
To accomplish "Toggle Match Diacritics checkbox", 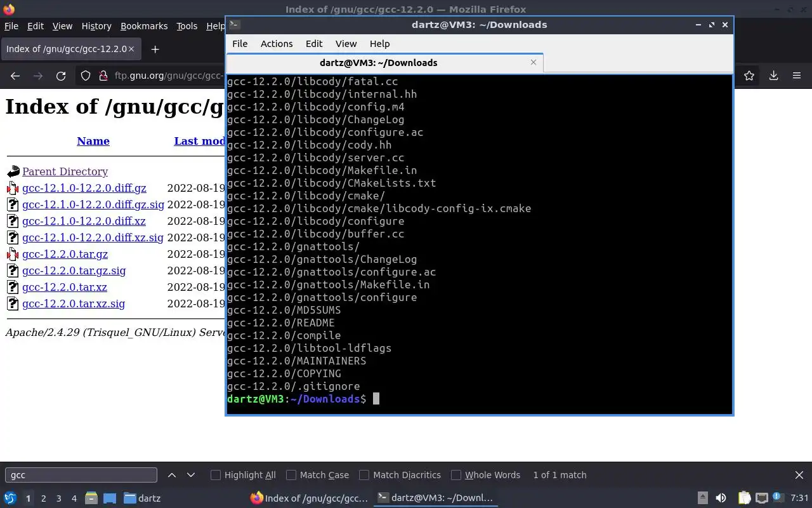I will tap(364, 475).
